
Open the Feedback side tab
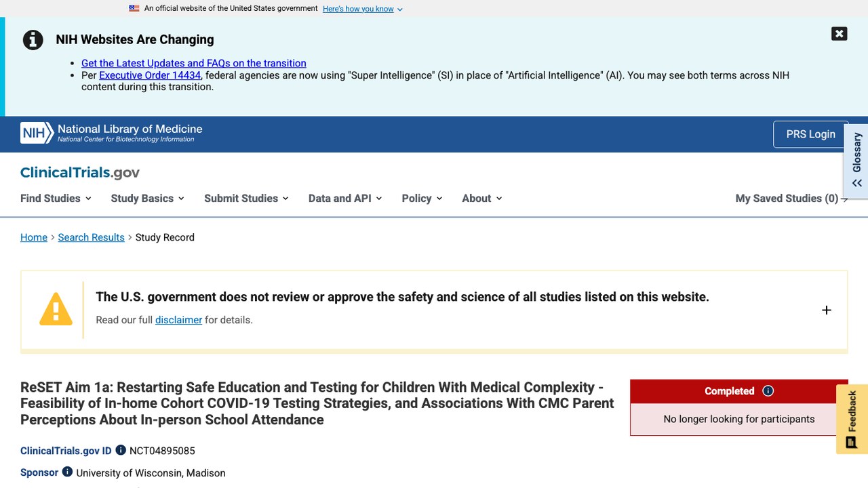[852, 419]
